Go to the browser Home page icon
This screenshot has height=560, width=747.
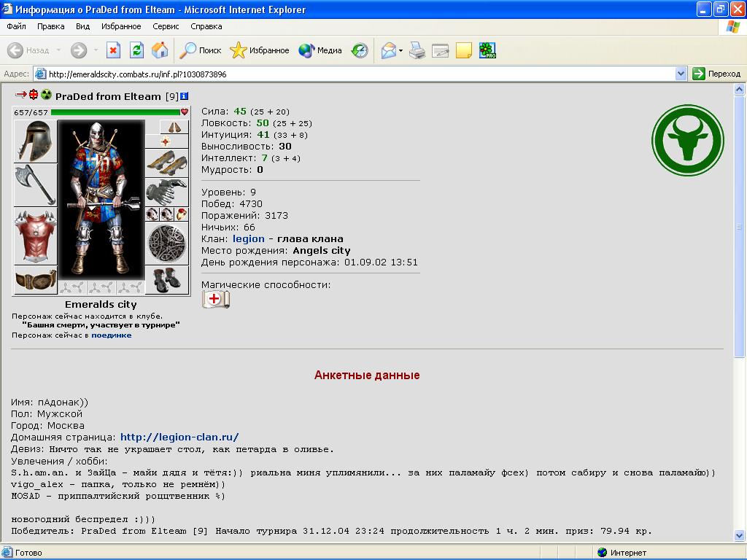(160, 50)
